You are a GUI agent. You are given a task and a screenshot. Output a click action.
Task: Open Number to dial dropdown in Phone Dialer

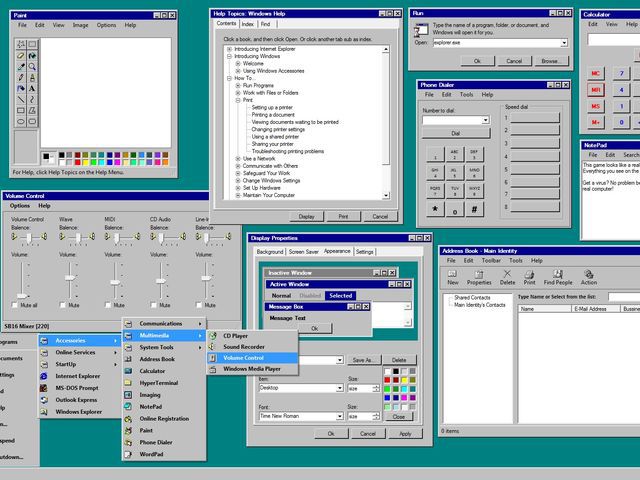click(x=485, y=120)
